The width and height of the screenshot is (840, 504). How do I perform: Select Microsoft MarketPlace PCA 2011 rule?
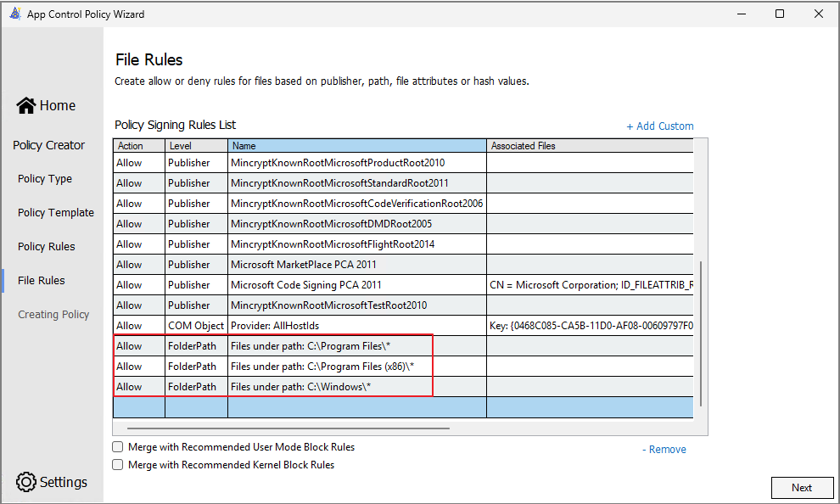point(357,265)
